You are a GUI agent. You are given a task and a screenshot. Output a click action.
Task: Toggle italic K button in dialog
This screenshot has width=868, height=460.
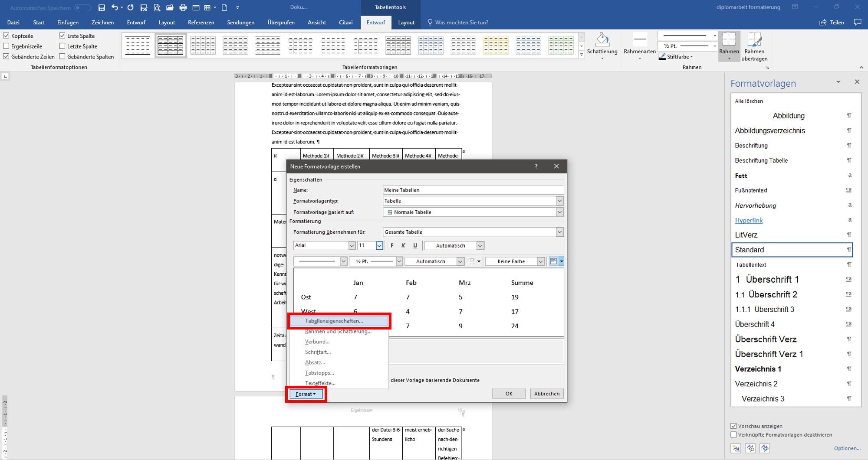pos(403,245)
